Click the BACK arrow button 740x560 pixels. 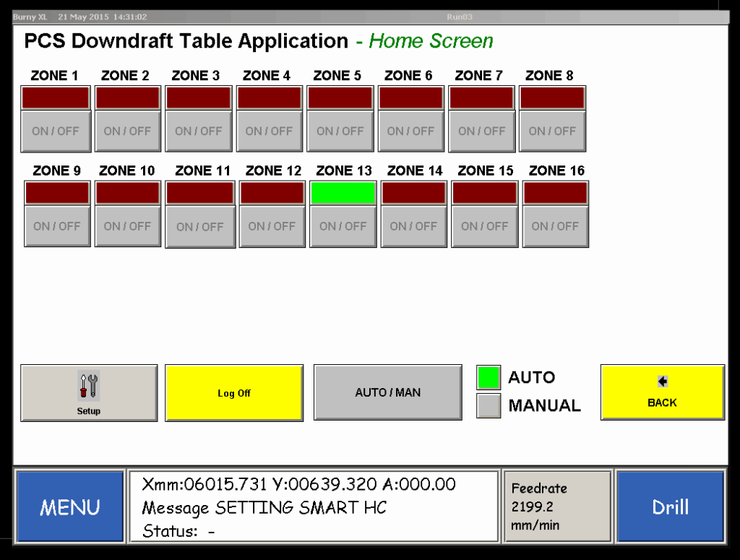(662, 392)
